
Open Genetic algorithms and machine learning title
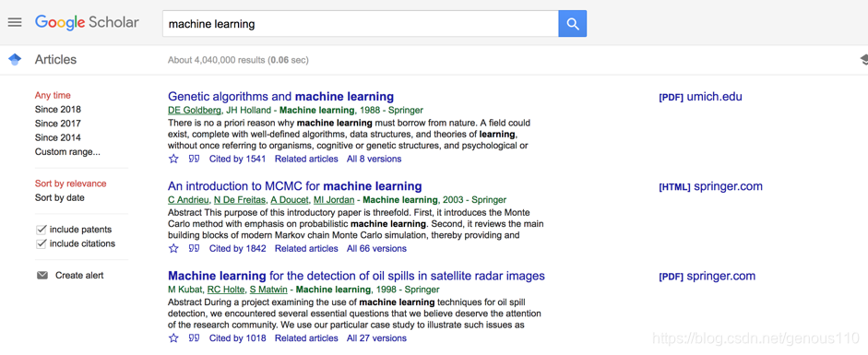[x=280, y=96]
